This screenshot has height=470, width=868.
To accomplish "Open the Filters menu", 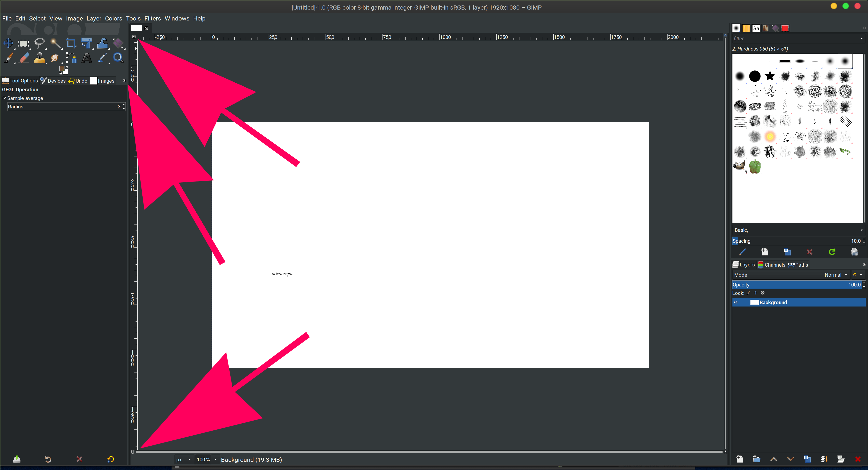I will tap(152, 18).
